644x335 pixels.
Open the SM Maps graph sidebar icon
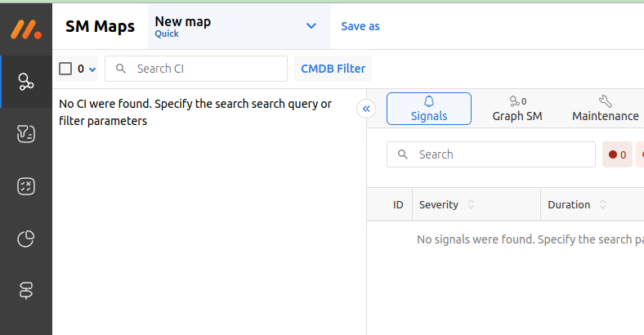26,82
